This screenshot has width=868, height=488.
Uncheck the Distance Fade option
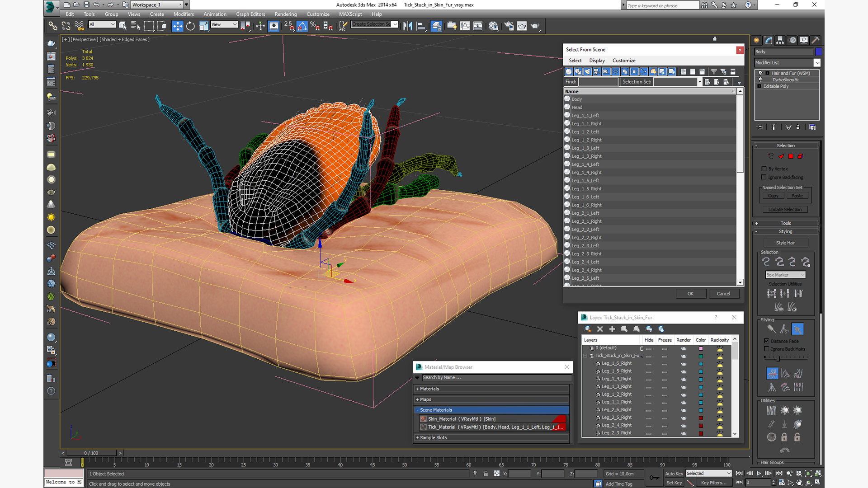point(766,341)
